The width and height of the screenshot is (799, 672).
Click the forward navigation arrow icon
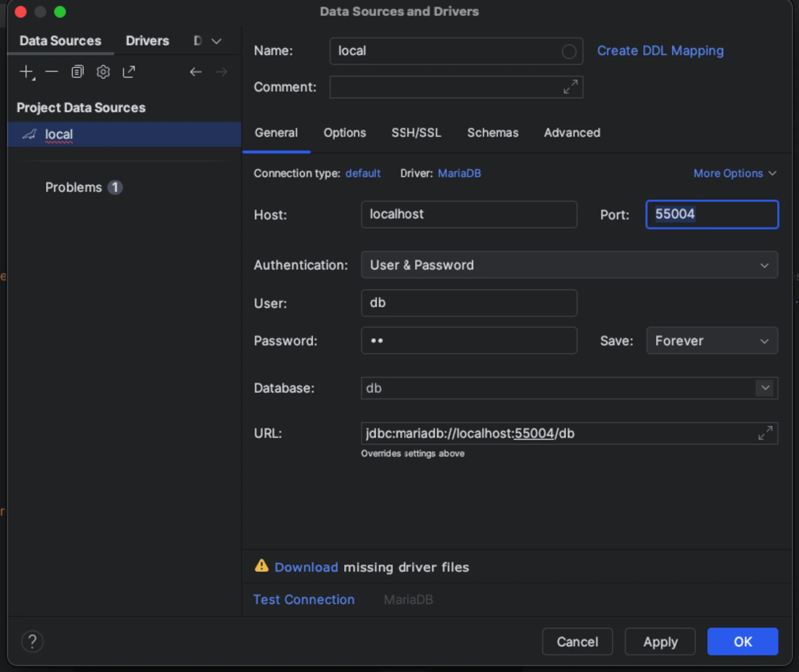221,72
